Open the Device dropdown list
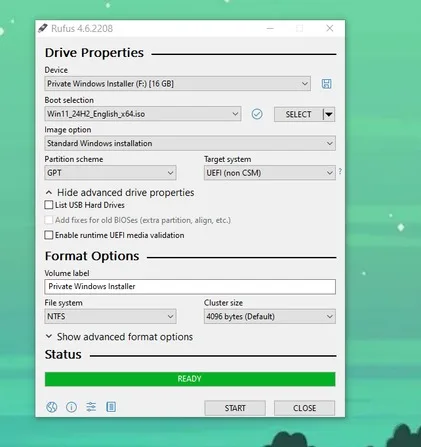 coord(177,84)
